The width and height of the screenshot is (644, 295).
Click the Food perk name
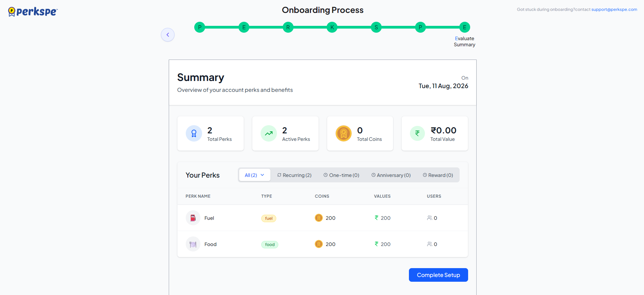pos(211,244)
